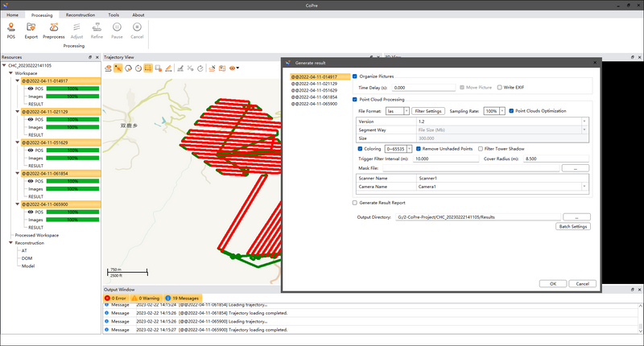Click the Export icon in Processing ribbon
Image resolution: width=644 pixels, height=346 pixels.
tap(31, 28)
